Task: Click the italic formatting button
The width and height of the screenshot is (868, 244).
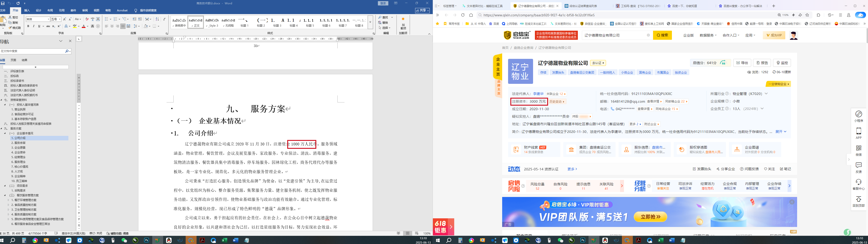Action: (x=34, y=26)
